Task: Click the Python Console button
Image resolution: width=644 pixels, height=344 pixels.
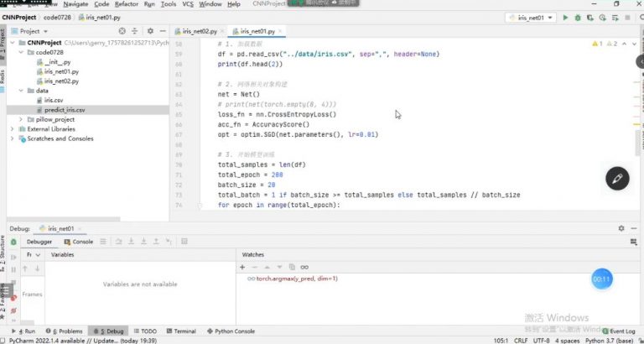Action: (x=231, y=331)
